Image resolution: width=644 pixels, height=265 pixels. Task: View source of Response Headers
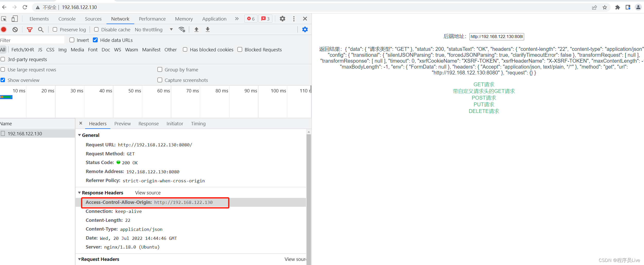pos(148,193)
